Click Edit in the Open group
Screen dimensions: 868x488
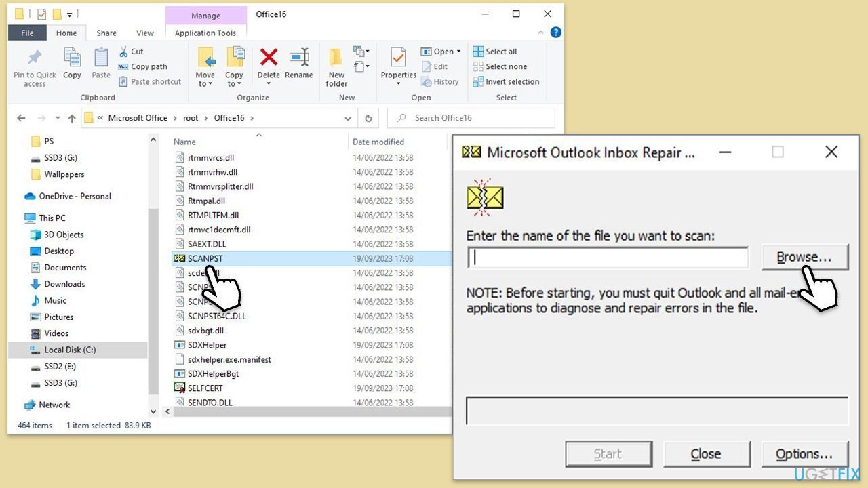(x=435, y=66)
